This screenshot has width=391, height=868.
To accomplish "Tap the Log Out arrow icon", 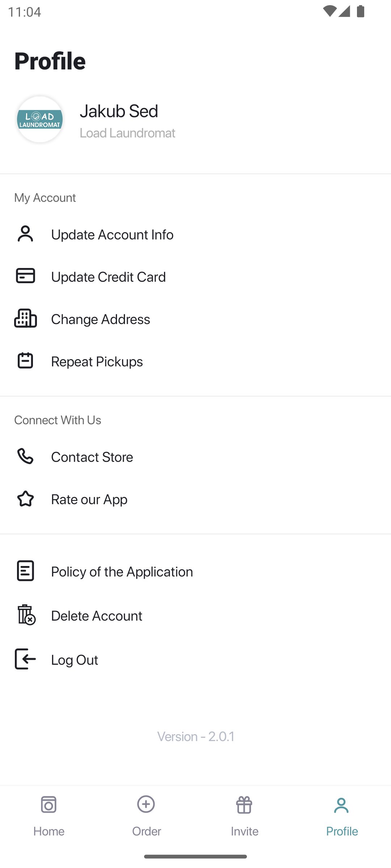I will point(25,659).
